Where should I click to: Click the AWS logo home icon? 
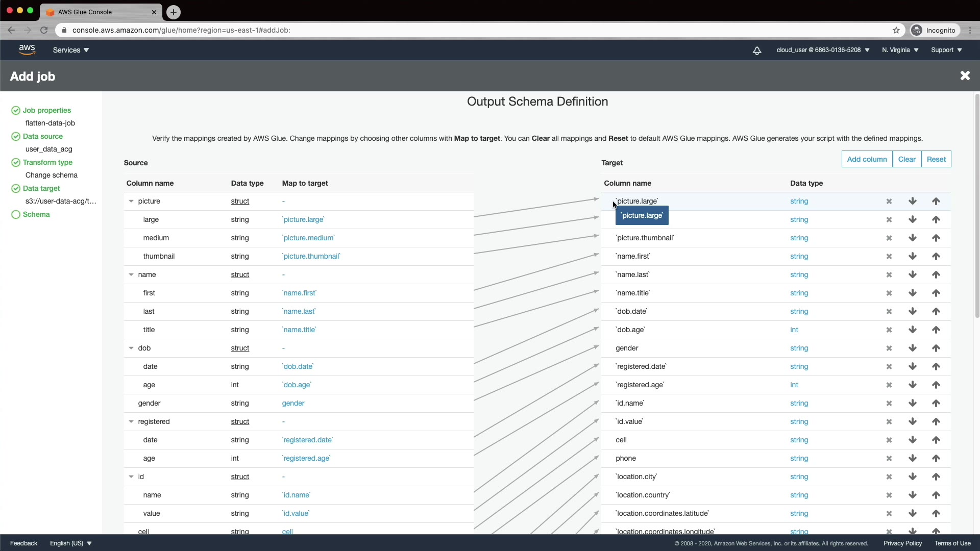click(x=27, y=50)
